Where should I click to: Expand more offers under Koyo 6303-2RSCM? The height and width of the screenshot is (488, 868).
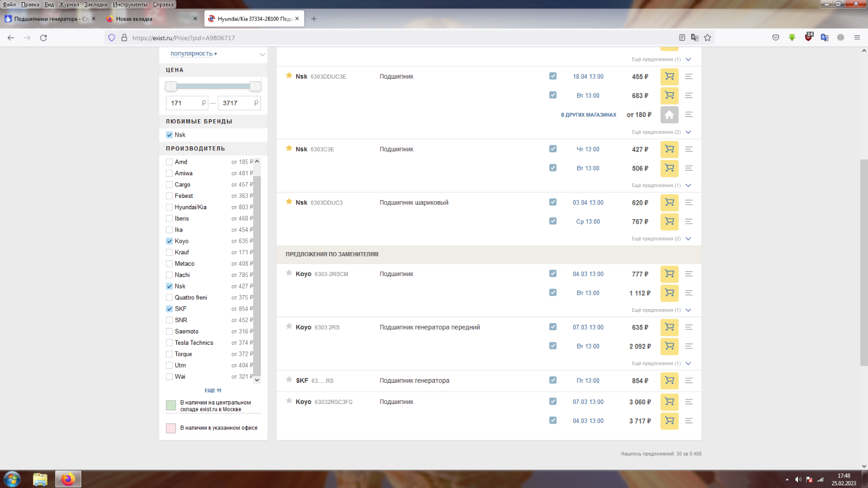point(661,310)
